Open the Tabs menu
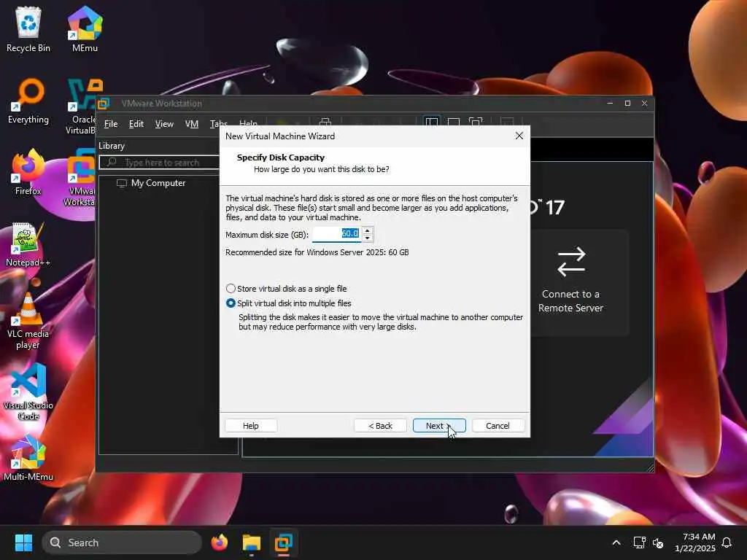747x560 pixels. (x=218, y=122)
